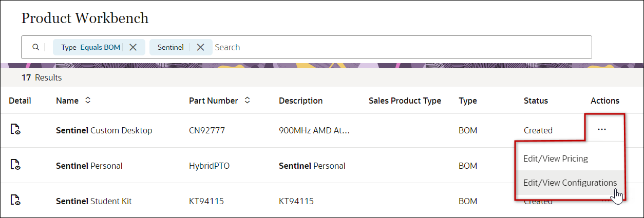This screenshot has width=644, height=218.
Task: Click the search magnifier icon
Action: tap(35, 47)
